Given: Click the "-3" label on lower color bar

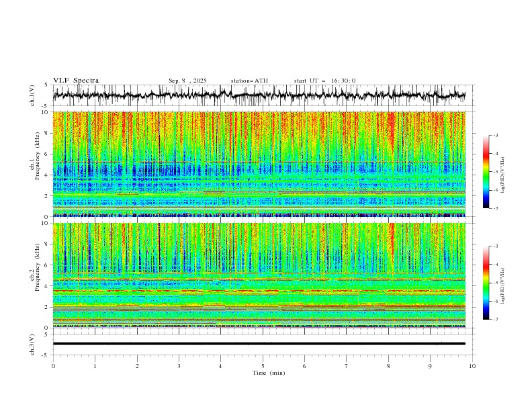Looking at the screenshot, I should (496, 246).
